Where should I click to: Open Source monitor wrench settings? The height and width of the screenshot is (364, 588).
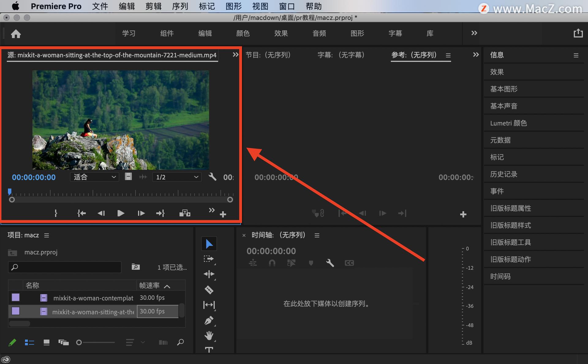[x=212, y=177]
